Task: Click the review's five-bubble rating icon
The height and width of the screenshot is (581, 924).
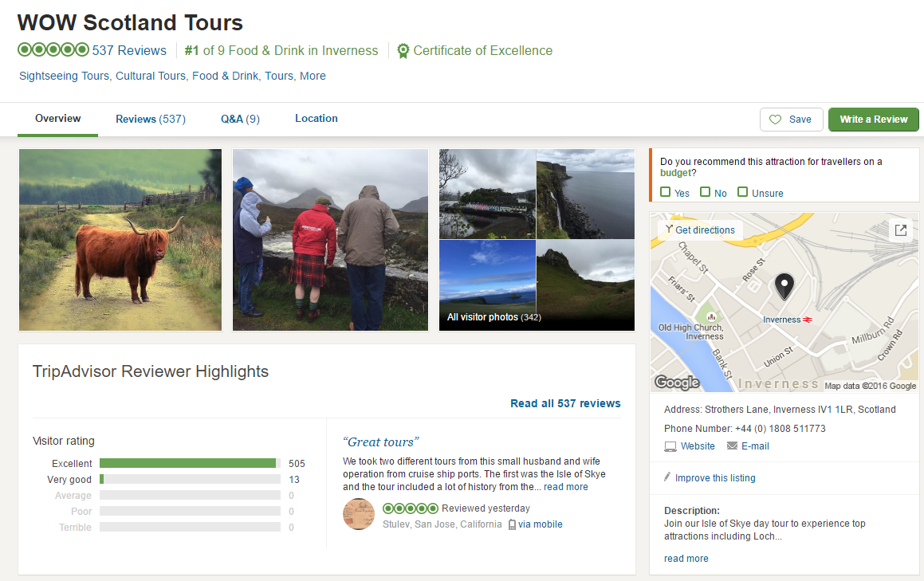Action: [410, 508]
